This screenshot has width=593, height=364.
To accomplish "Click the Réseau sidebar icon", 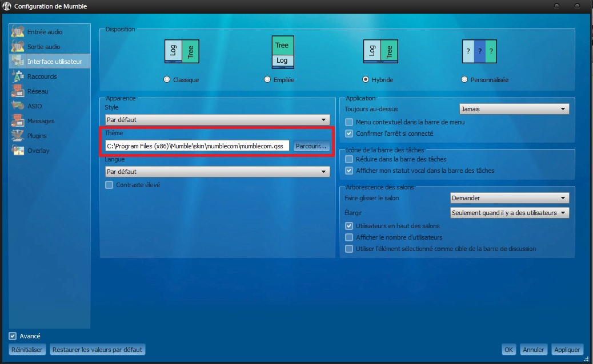I will pos(18,91).
